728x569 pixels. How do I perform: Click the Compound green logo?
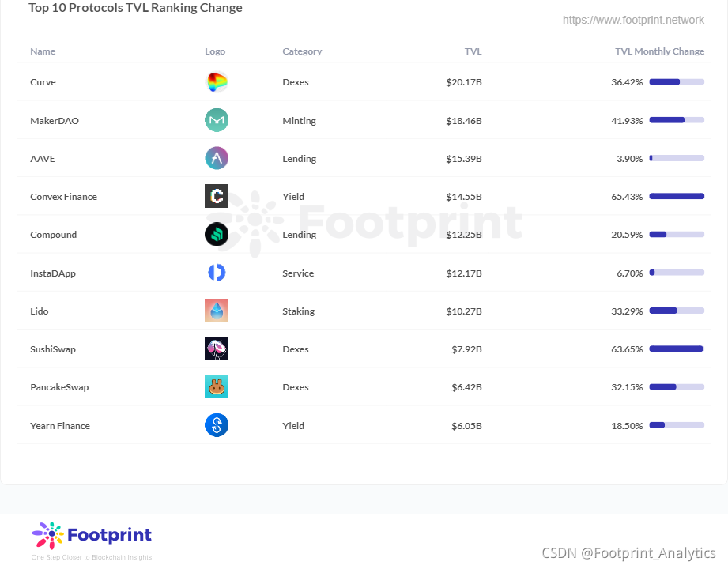tap(217, 235)
